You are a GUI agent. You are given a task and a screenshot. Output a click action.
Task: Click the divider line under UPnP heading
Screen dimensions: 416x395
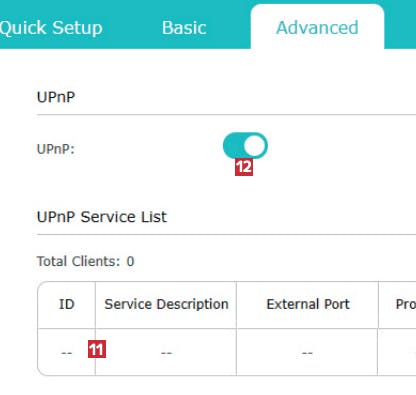[x=226, y=115]
